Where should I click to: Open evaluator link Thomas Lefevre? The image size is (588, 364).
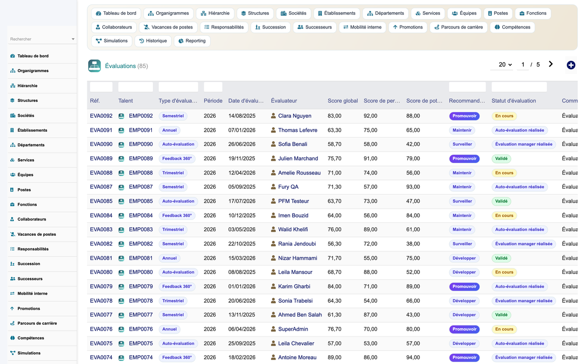click(297, 130)
